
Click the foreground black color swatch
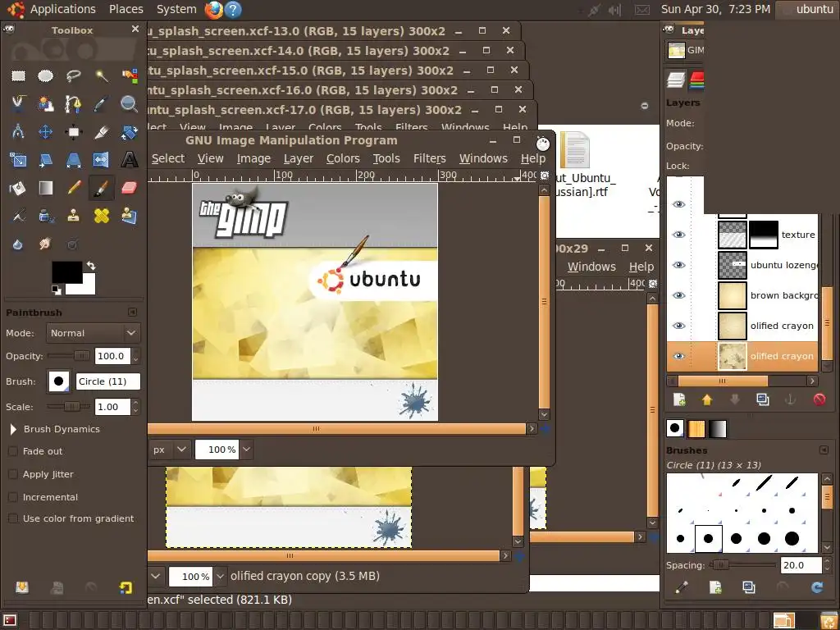[x=67, y=272]
